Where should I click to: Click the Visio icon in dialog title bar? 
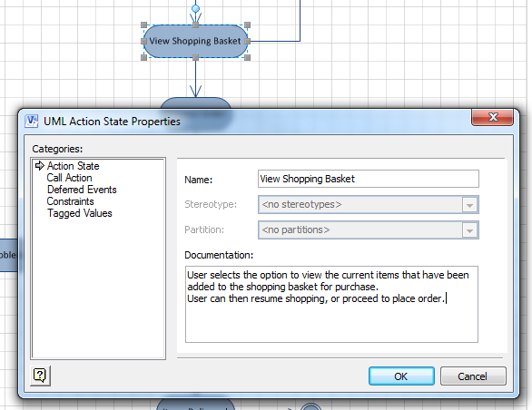pyautogui.click(x=32, y=121)
